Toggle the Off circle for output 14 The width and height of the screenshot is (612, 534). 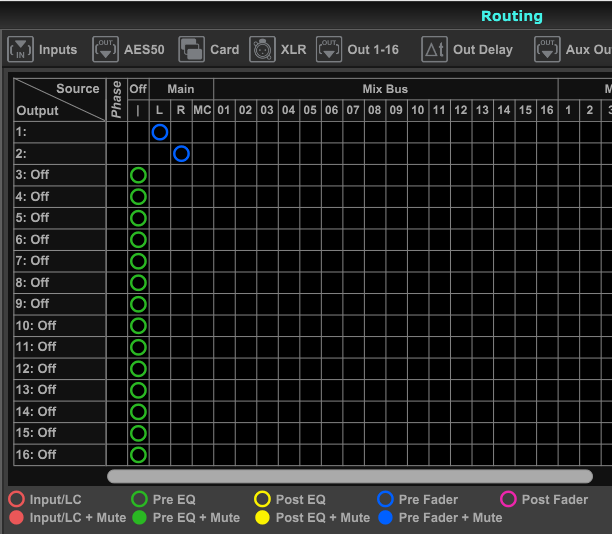click(x=138, y=411)
